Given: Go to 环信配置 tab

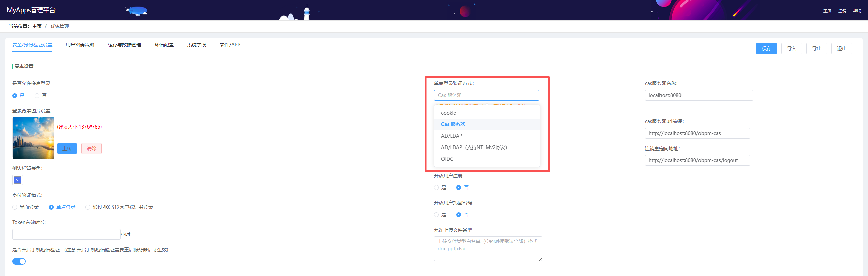Looking at the screenshot, I should tap(164, 45).
